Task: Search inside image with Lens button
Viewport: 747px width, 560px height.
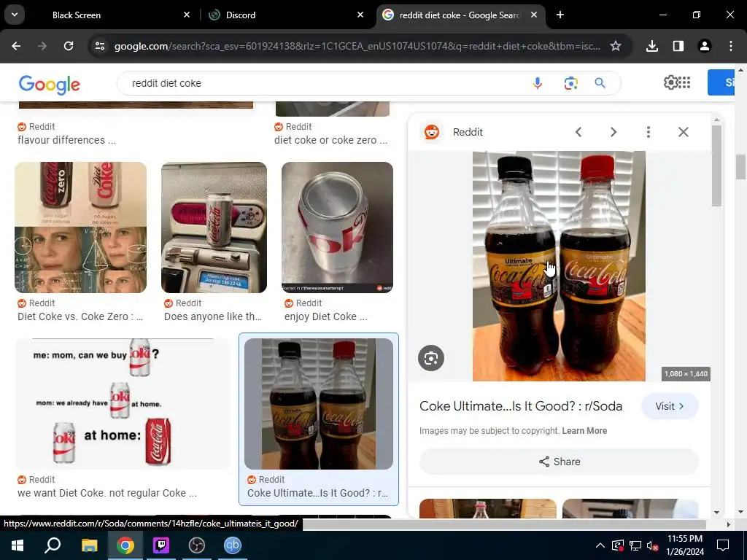Action: pos(431,358)
